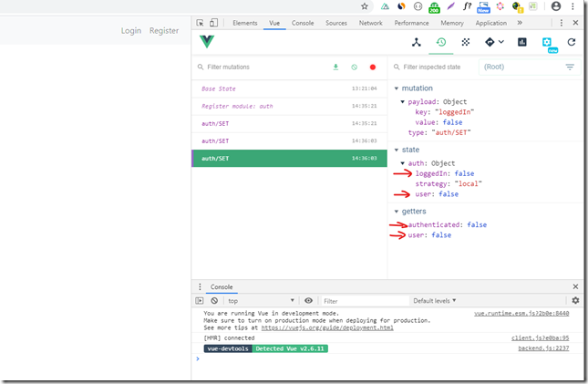The width and height of the screenshot is (588, 384).
Task: Close the Console drawer
Action: click(575, 286)
